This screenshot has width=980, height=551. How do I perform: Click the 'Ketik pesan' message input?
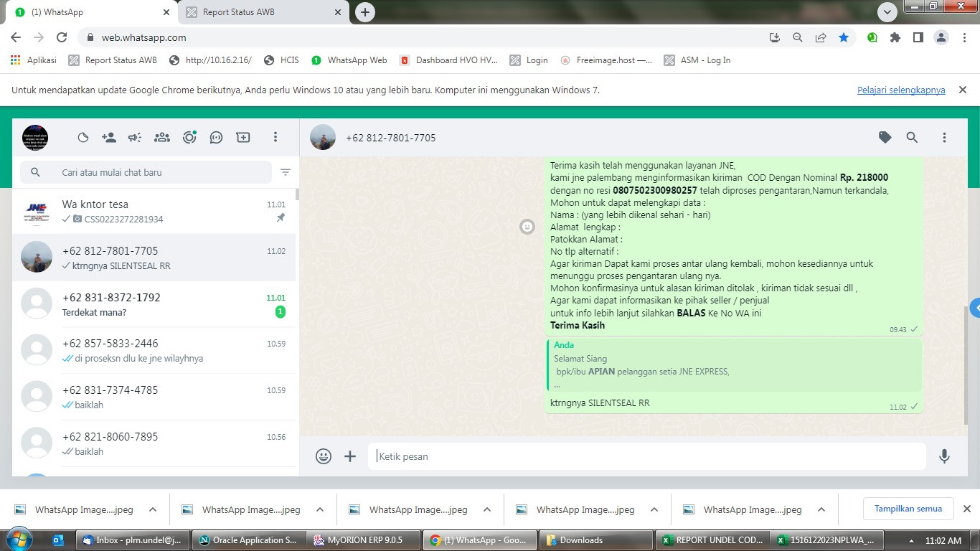click(x=647, y=456)
